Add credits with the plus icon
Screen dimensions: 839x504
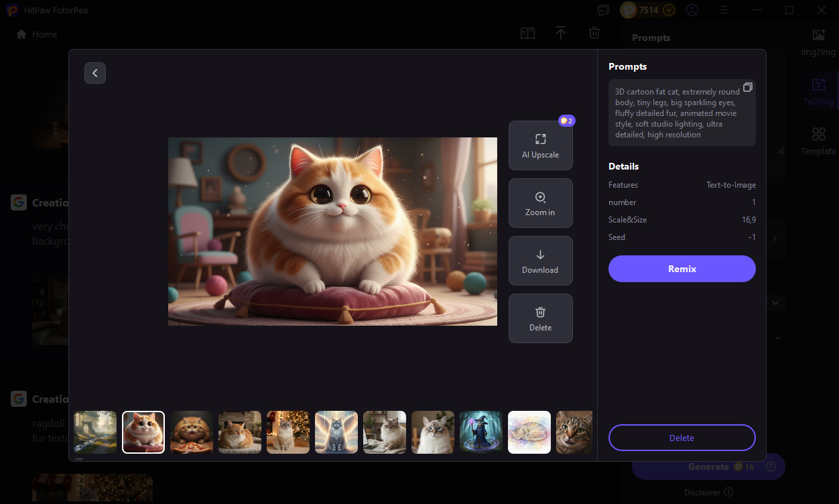pyautogui.click(x=668, y=10)
